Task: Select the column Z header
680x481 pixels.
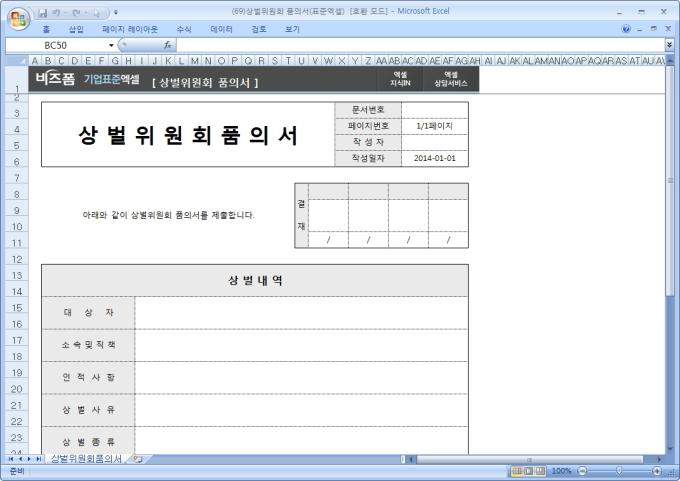Action: [x=368, y=61]
